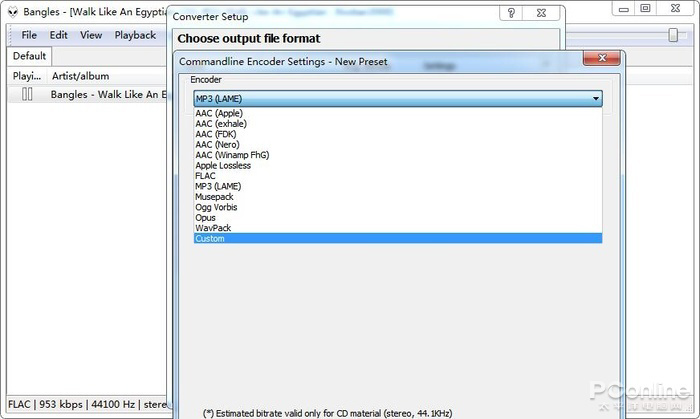Open the View menu
This screenshot has height=419, width=700.
pyautogui.click(x=91, y=35)
